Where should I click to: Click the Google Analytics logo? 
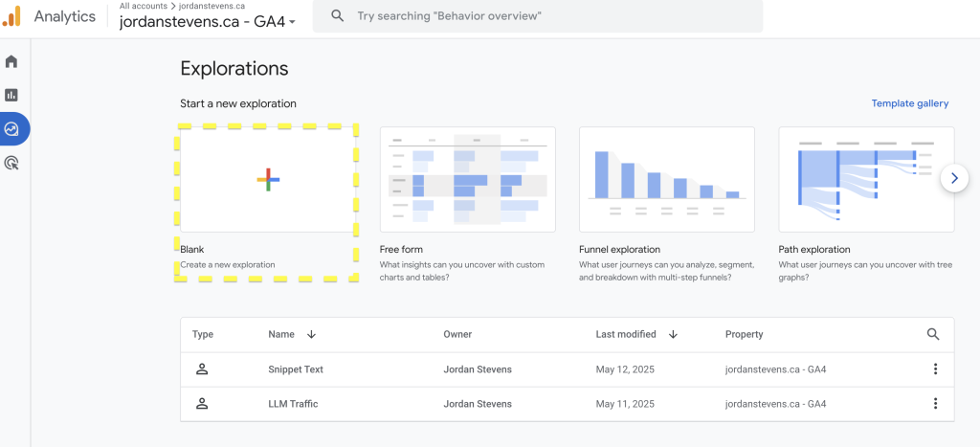click(11, 16)
